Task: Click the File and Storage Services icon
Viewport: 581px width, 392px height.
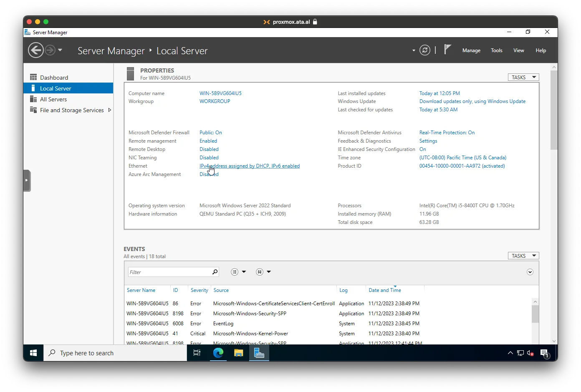Action: pos(33,110)
